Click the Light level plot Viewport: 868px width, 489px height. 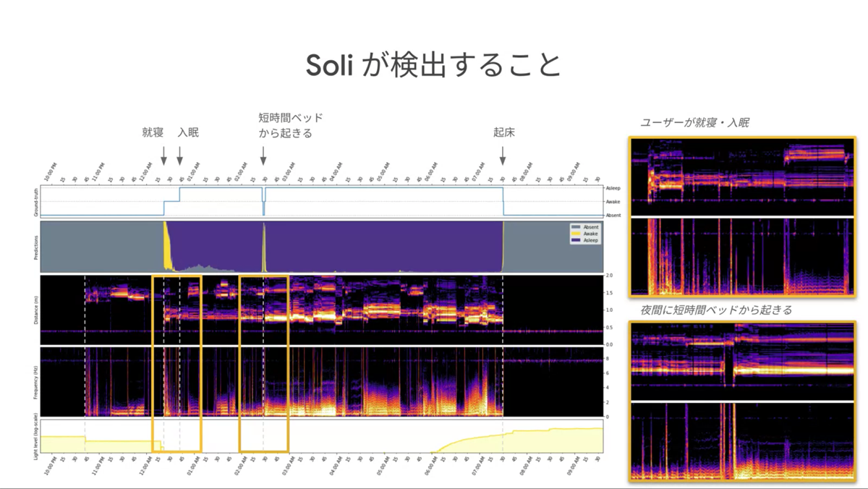[x=322, y=436]
